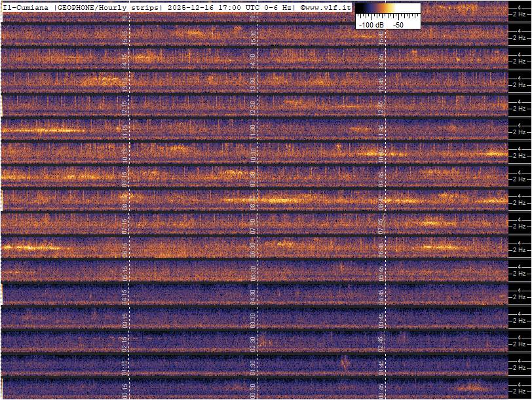This screenshot has height=400, width=532.
Task: Select the 06:45 time marker
Action: click(x=381, y=247)
